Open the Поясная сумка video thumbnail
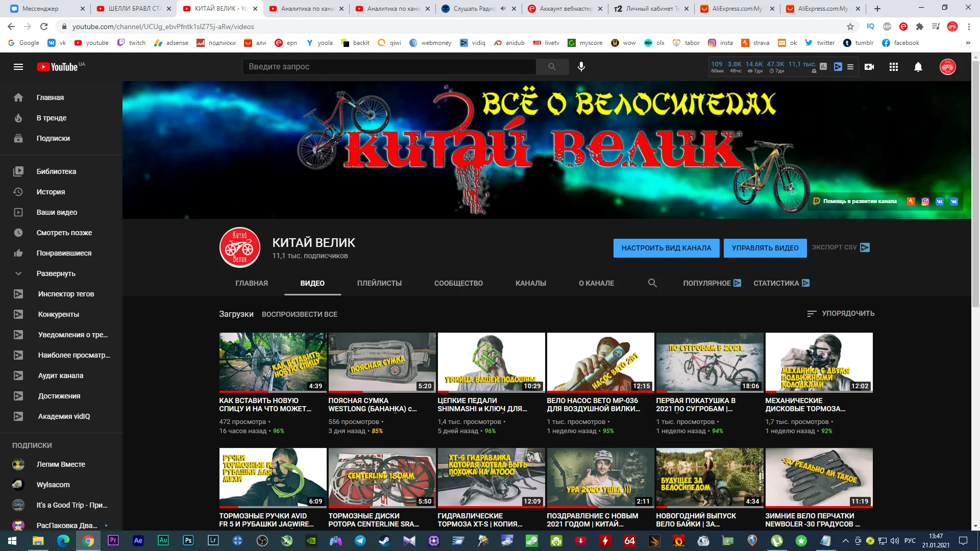Screen dimensions: 980x551 (x=382, y=362)
